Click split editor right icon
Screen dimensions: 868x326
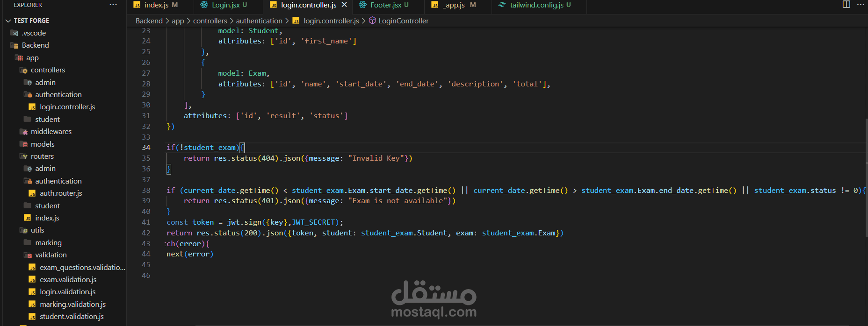(x=846, y=5)
